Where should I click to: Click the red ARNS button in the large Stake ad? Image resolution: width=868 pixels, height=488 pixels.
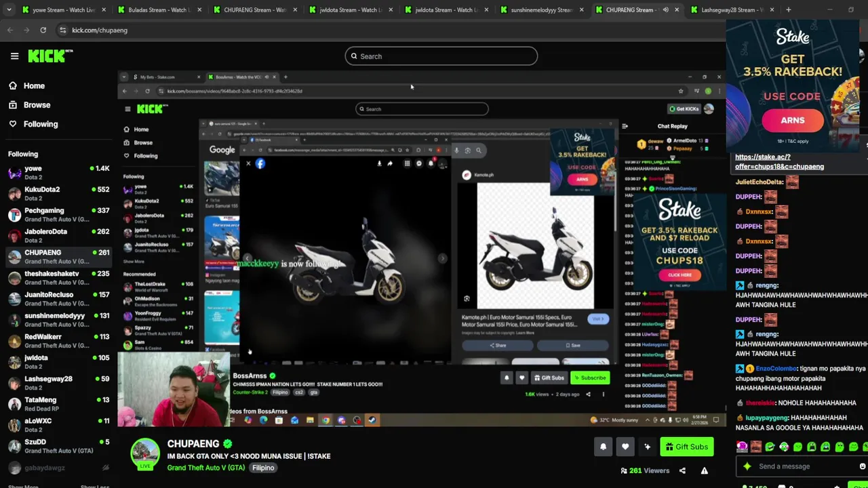[x=792, y=121]
